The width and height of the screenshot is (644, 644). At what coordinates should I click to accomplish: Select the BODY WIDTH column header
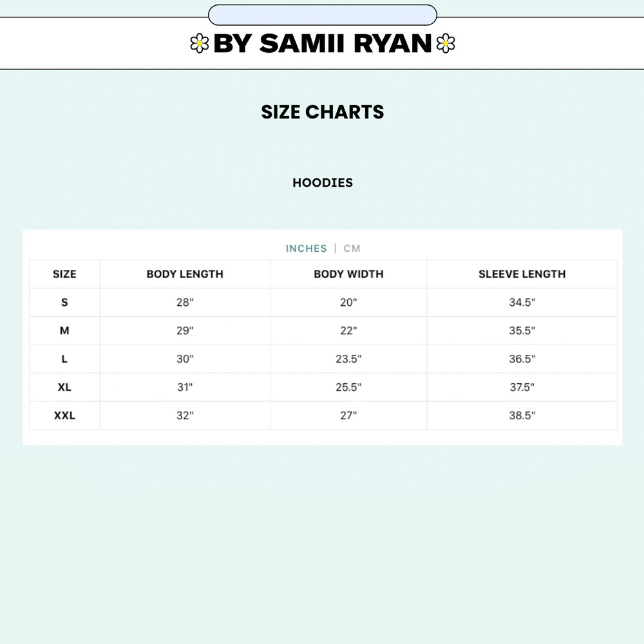pyautogui.click(x=348, y=274)
